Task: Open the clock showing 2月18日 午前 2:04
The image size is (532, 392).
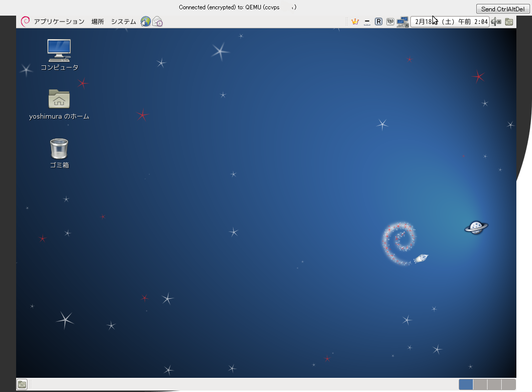Action: point(450,21)
